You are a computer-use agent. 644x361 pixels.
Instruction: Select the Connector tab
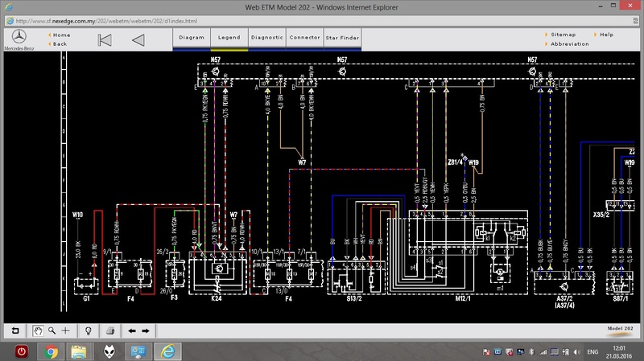304,38
